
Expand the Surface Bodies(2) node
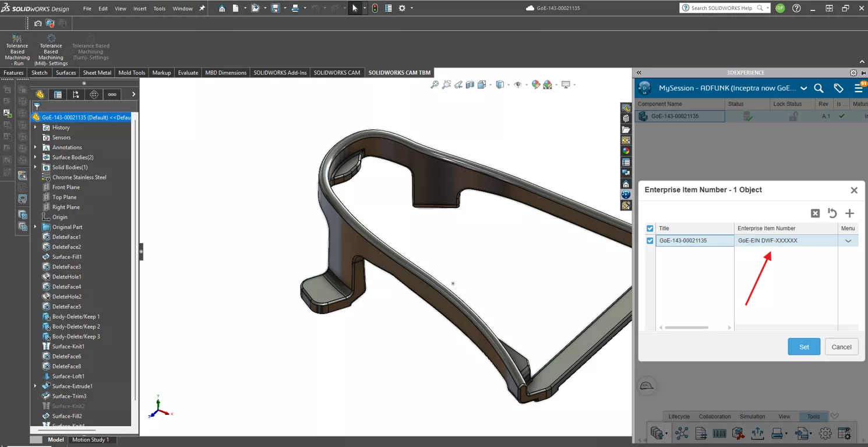(x=36, y=157)
